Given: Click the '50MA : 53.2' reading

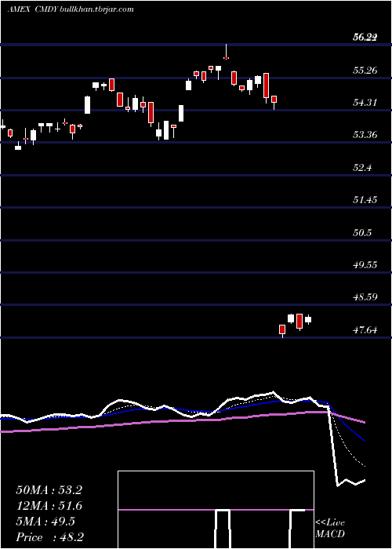Looking at the screenshot, I should [49, 490].
